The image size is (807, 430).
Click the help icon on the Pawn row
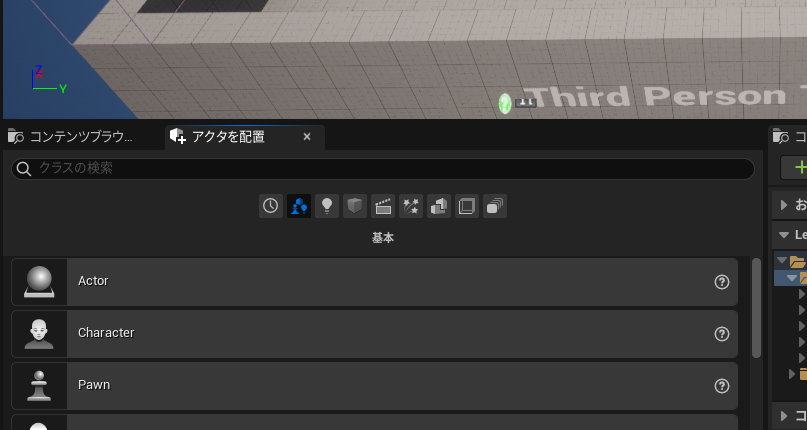click(x=722, y=386)
